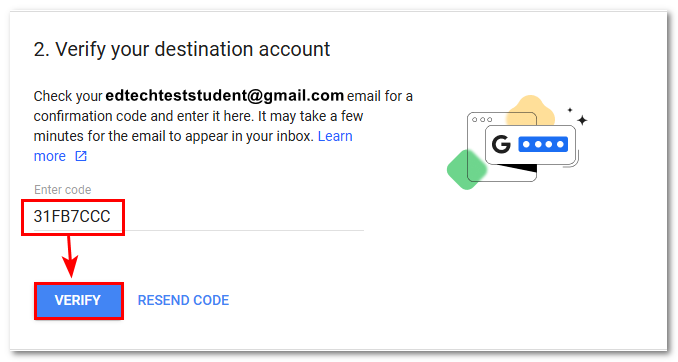
Task: Click the green diamond shape in illustration
Action: point(466,170)
